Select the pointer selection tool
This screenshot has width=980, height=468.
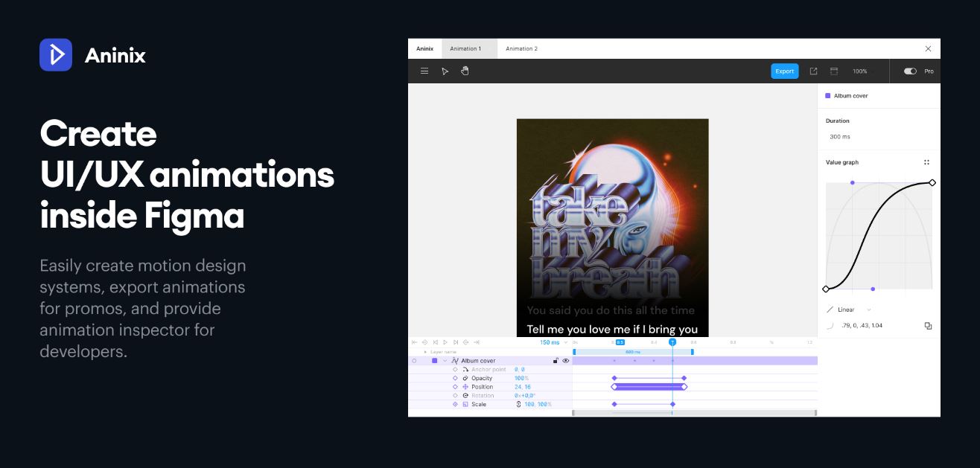(445, 71)
